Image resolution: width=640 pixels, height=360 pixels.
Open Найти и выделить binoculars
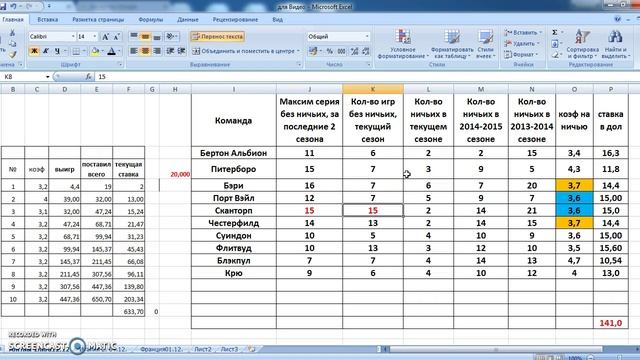(x=615, y=44)
